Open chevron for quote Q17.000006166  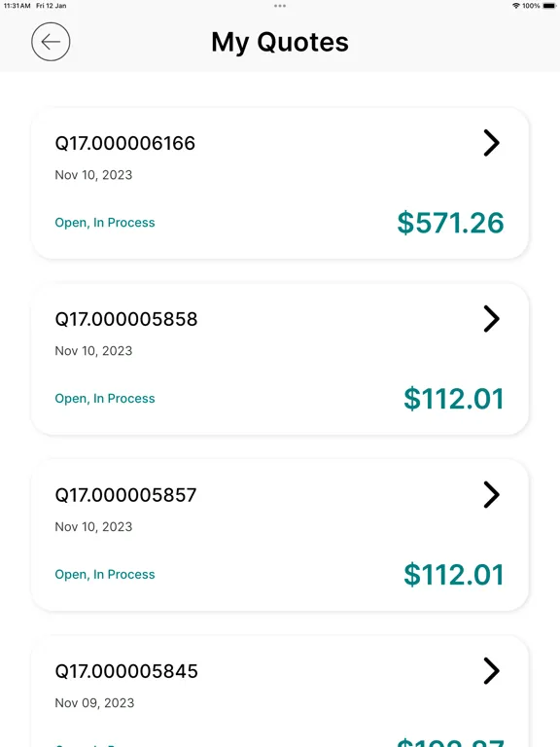click(x=491, y=143)
